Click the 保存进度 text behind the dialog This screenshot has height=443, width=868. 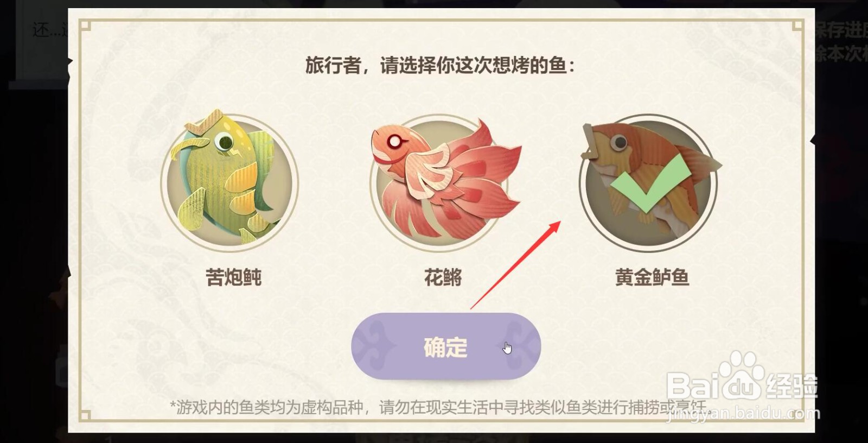coord(840,30)
